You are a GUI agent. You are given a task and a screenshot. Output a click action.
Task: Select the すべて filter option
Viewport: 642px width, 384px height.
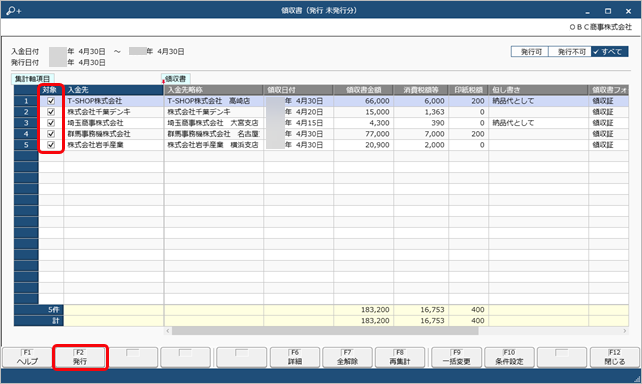click(x=610, y=52)
